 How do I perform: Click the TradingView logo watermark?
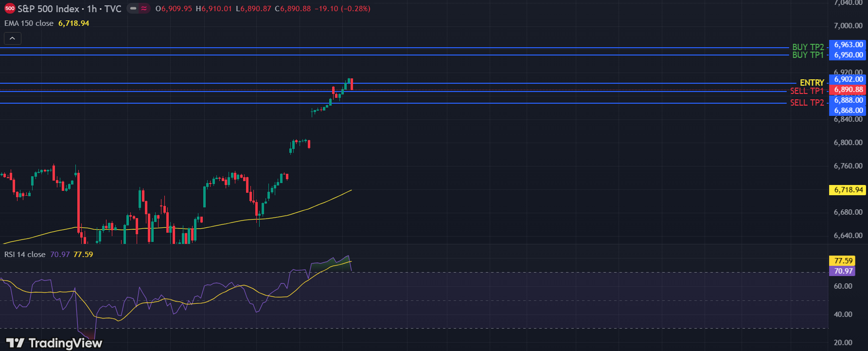click(54, 343)
